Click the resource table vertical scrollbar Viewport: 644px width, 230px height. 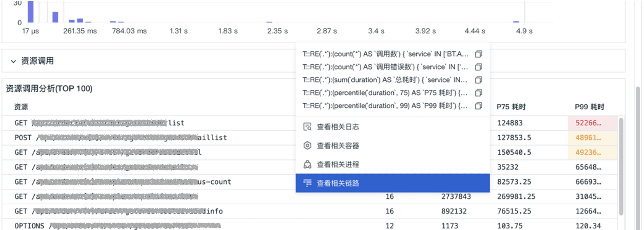point(621,167)
